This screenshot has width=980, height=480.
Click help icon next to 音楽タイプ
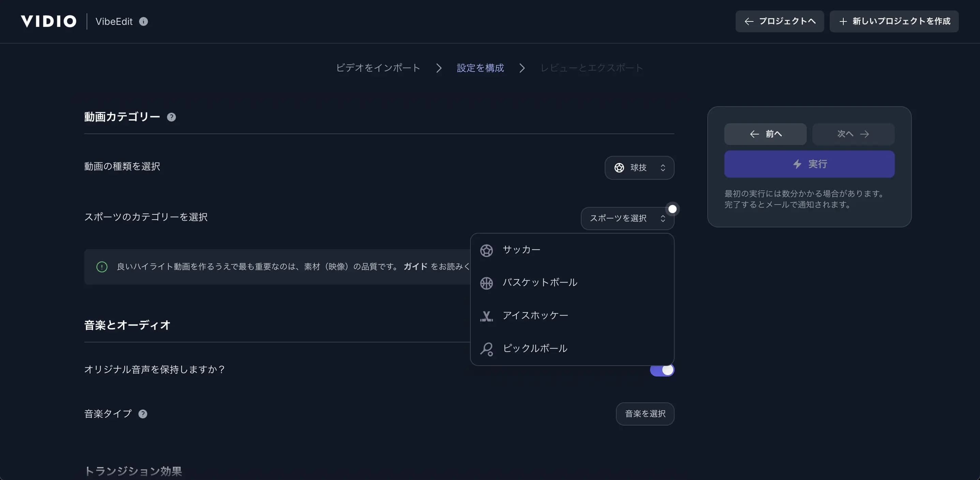point(143,414)
